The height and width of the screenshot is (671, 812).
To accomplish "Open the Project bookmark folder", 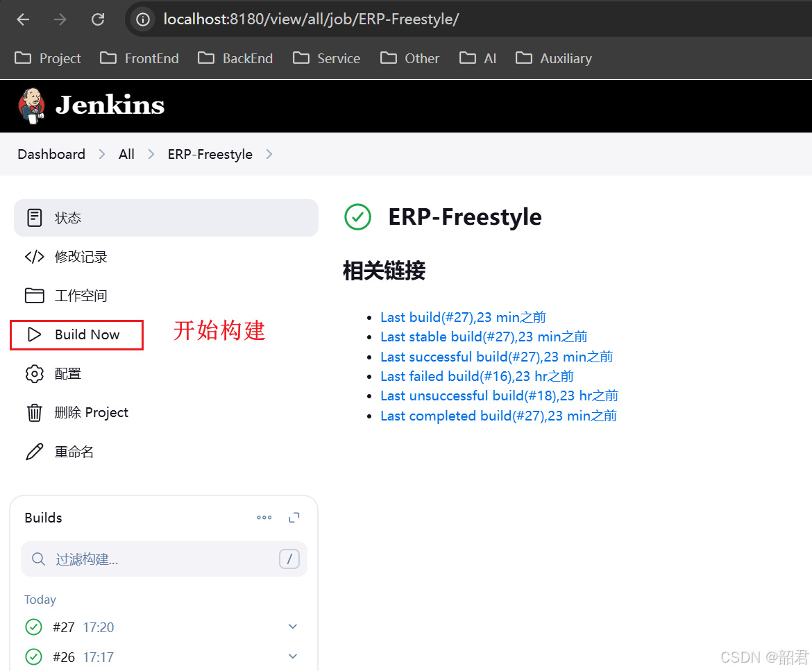I will (48, 58).
